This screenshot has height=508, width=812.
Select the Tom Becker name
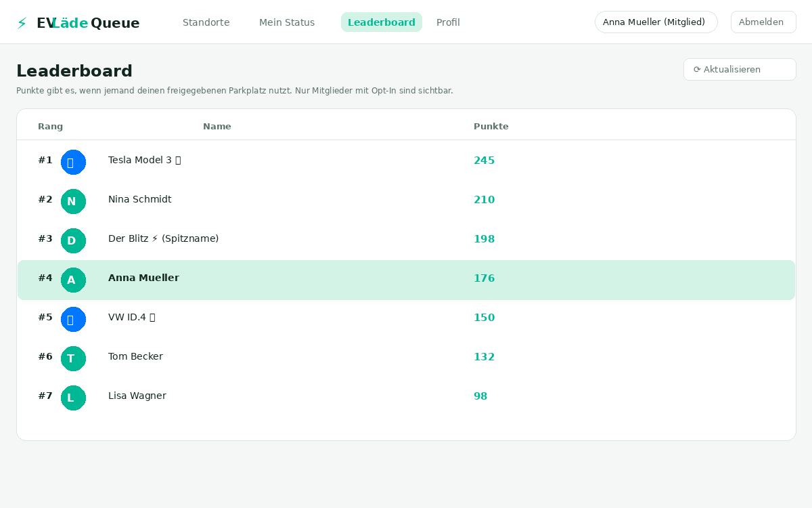tap(135, 356)
